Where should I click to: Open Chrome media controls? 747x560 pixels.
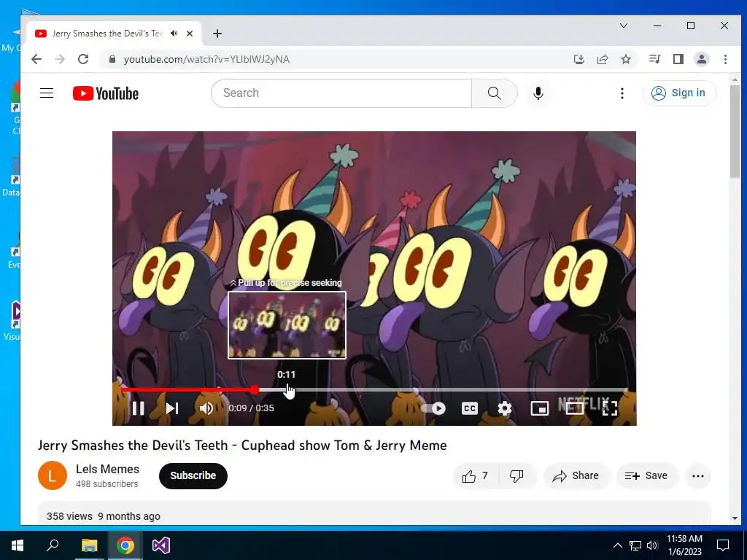pos(654,59)
